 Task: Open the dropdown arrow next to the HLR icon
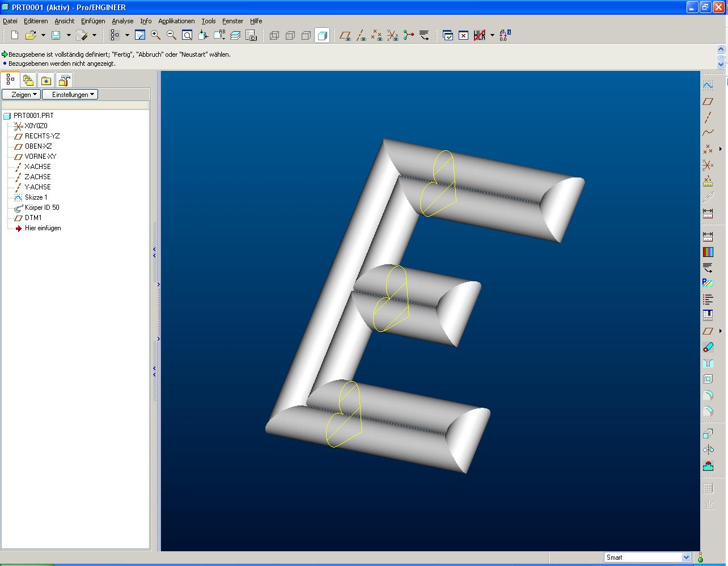coord(492,35)
